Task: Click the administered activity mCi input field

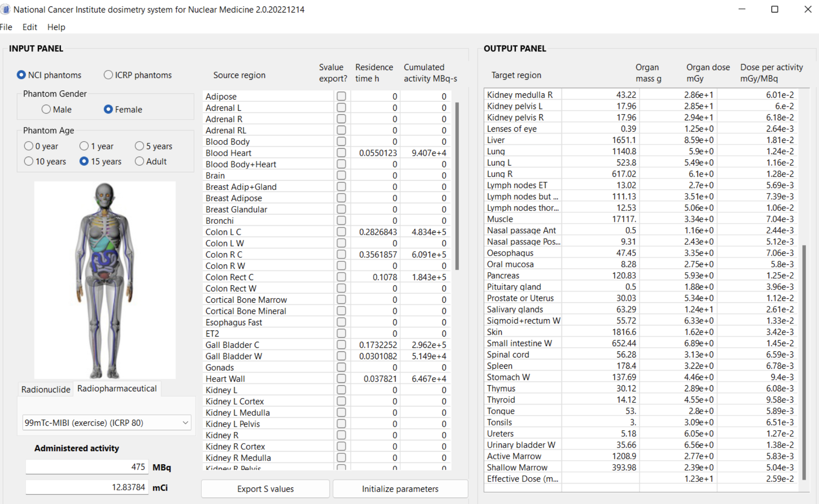Action: (87, 487)
